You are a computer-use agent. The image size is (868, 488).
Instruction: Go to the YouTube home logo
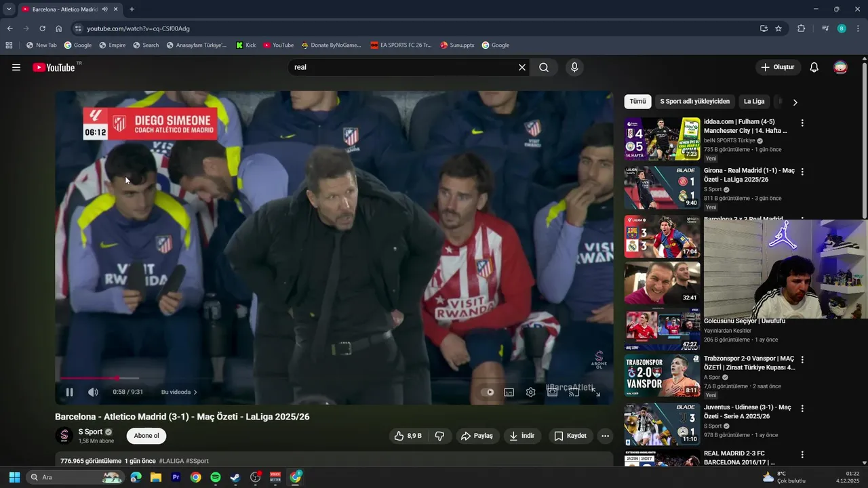[54, 67]
